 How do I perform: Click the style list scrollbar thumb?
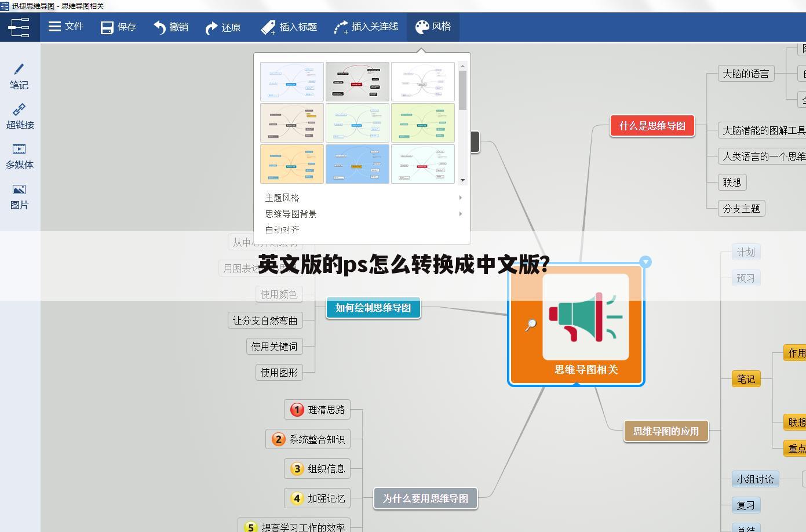462,90
